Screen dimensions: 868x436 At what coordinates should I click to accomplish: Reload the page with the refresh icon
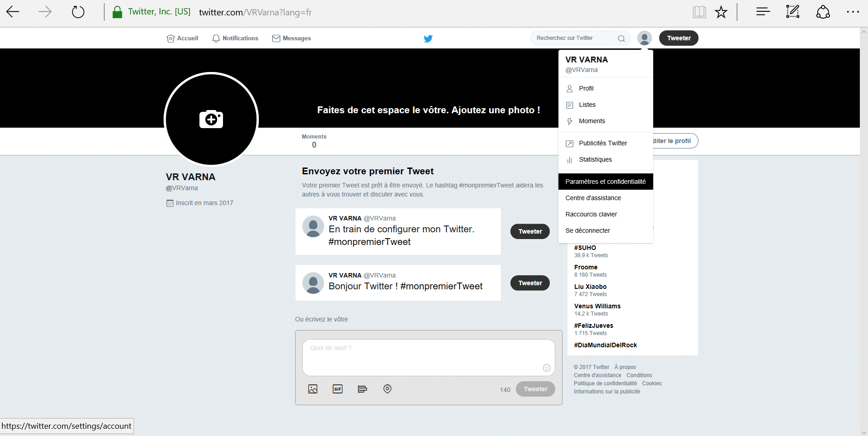pyautogui.click(x=78, y=12)
